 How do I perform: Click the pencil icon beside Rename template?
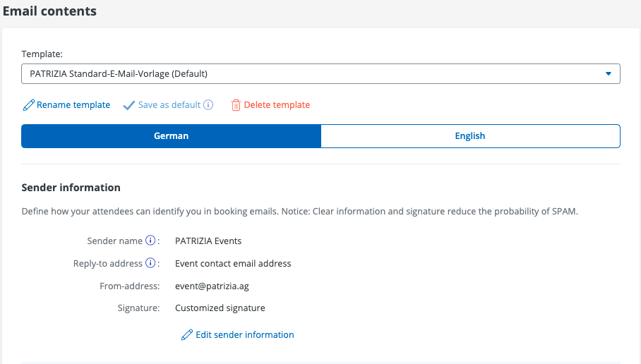[28, 105]
